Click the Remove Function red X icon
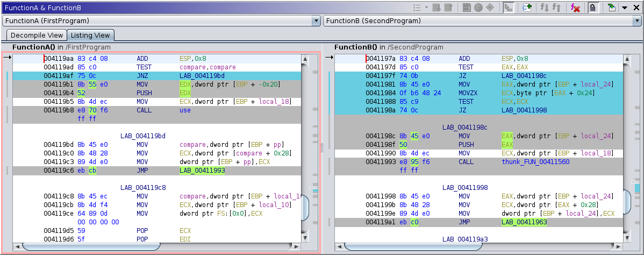Image resolution: width=644 pixels, height=255 pixels. 575,8
